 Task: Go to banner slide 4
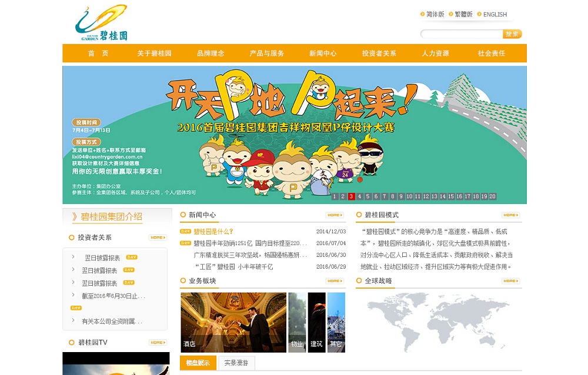coord(360,196)
